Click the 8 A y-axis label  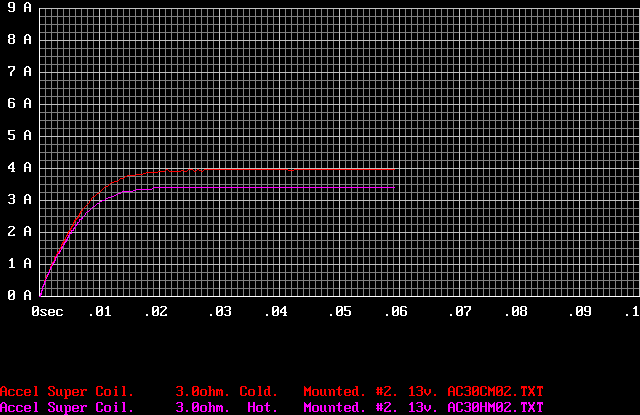click(x=19, y=39)
